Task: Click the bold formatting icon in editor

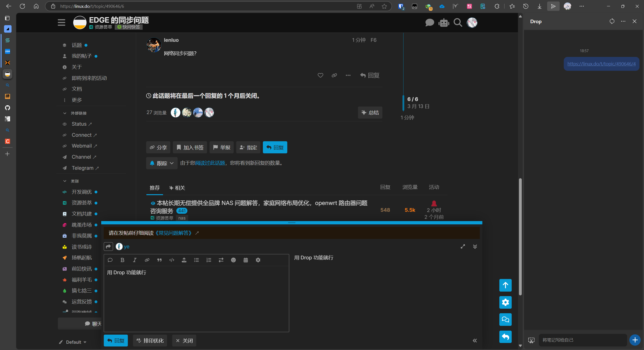Action: [123, 260]
